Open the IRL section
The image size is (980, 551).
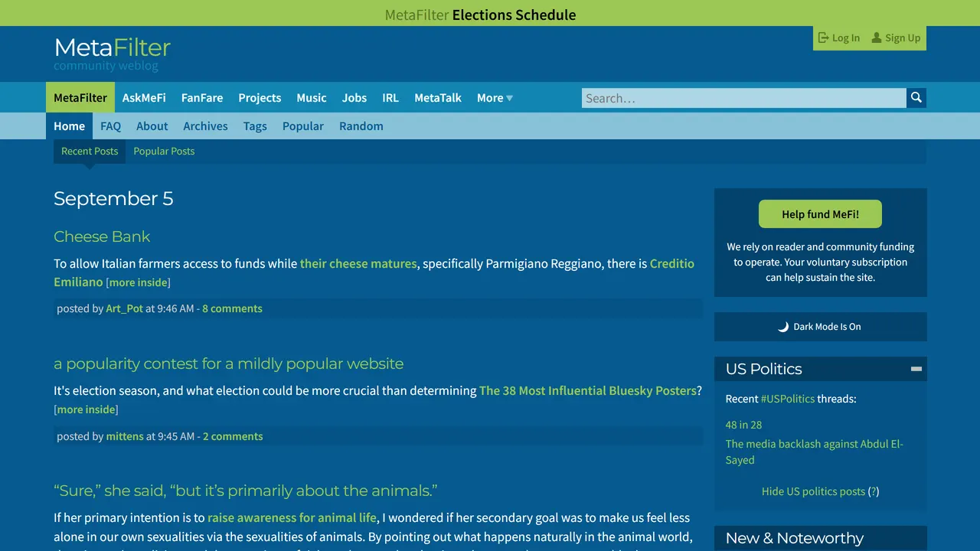pos(390,98)
